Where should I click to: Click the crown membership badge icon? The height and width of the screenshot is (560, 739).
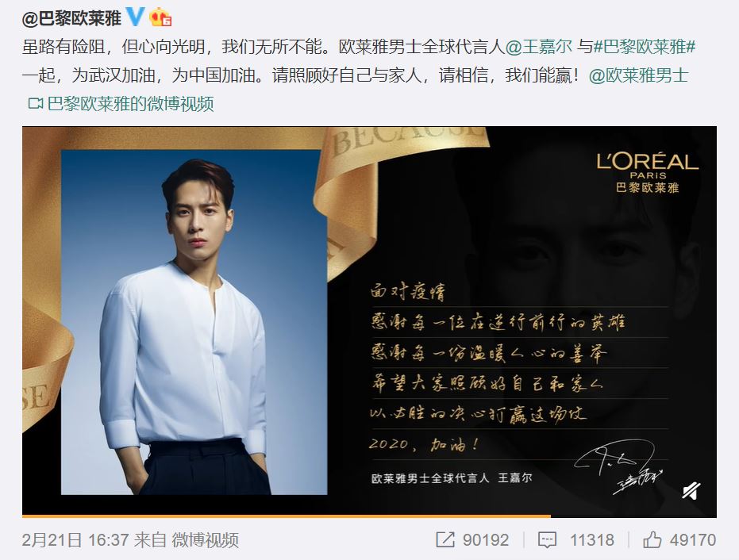coord(160,18)
